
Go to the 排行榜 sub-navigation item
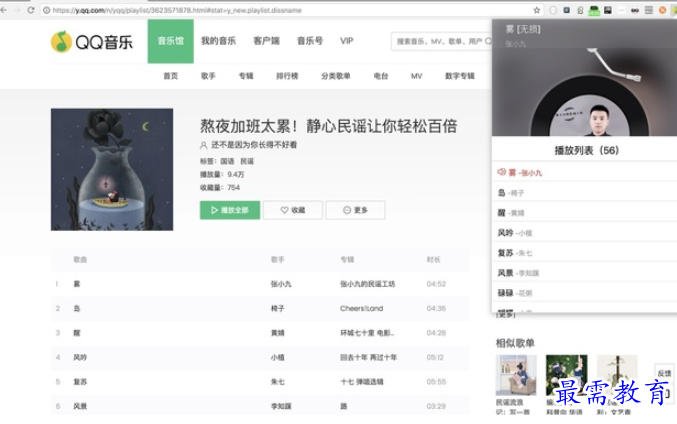[x=287, y=76]
